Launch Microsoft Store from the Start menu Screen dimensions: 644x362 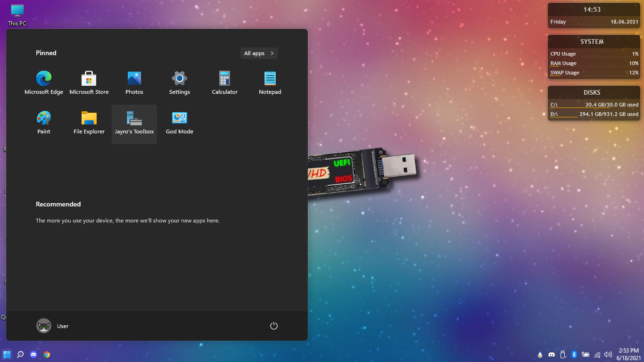pos(89,83)
